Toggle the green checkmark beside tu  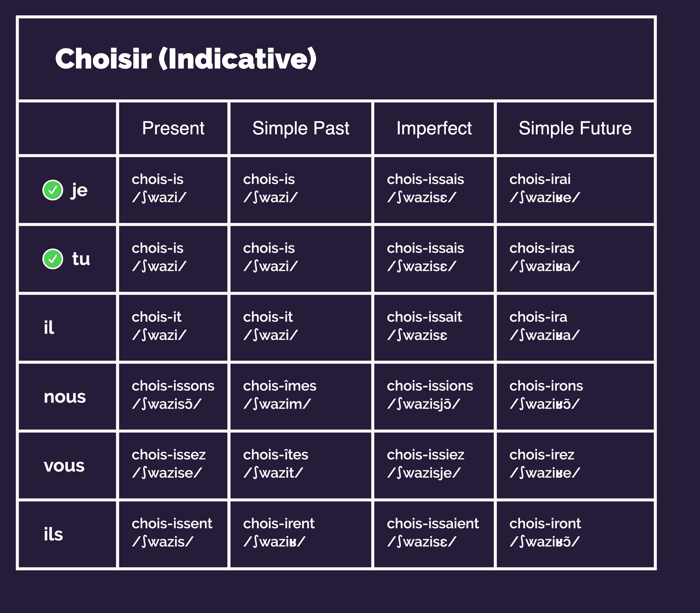click(53, 259)
